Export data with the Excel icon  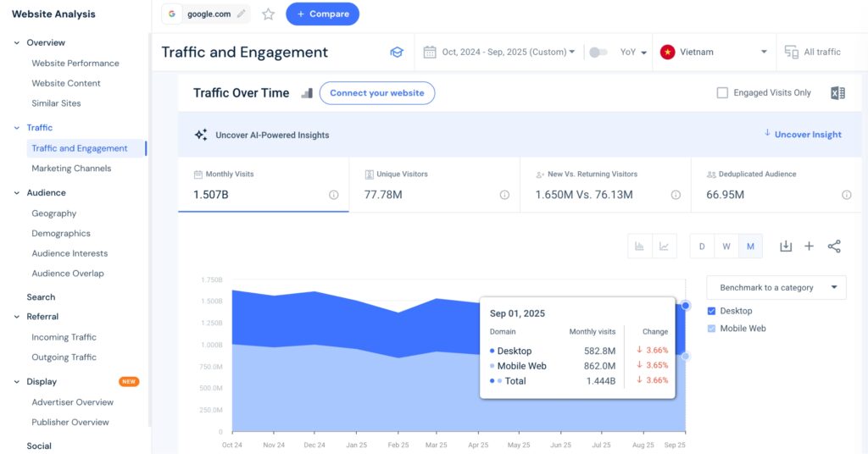(x=837, y=93)
